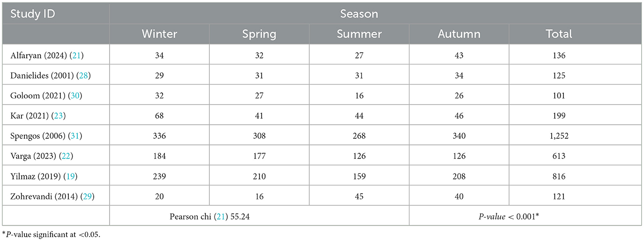Follow citation 19 next to Yilmaz (2019)
Viewport: 644px width, 241px height.
(x=69, y=176)
